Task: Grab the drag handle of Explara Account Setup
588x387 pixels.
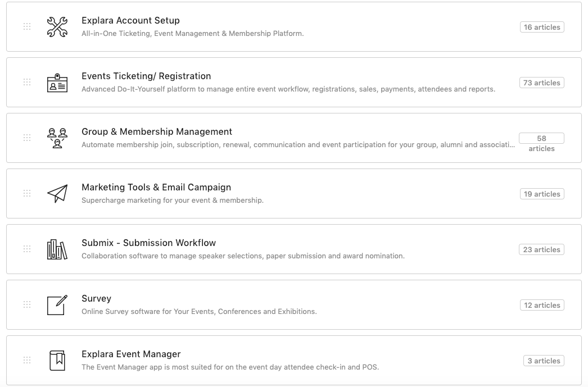Action: [27, 26]
